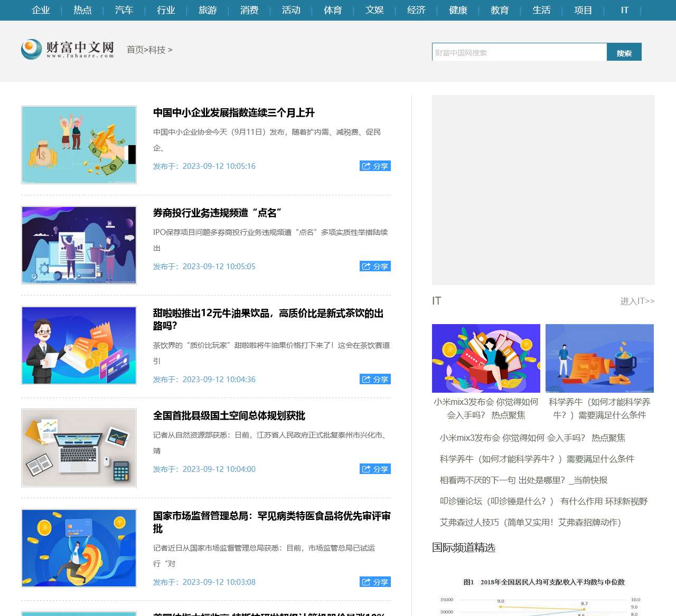This screenshot has width=676, height=616.
Task: Switch to the IT navigation tab
Action: point(624,10)
